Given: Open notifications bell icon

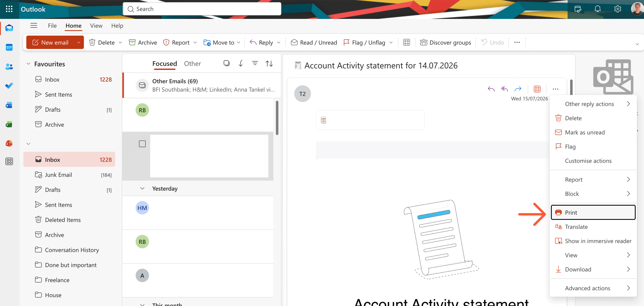Looking at the screenshot, I should 597,9.
